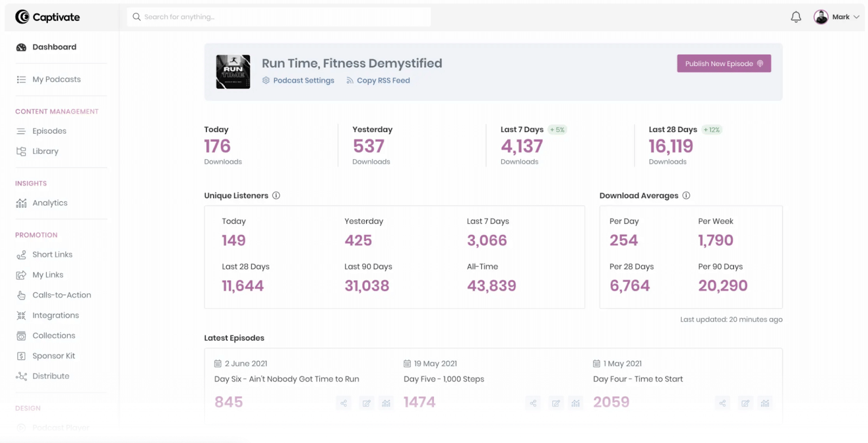
Task: Click the Search for anything field
Action: coord(279,17)
